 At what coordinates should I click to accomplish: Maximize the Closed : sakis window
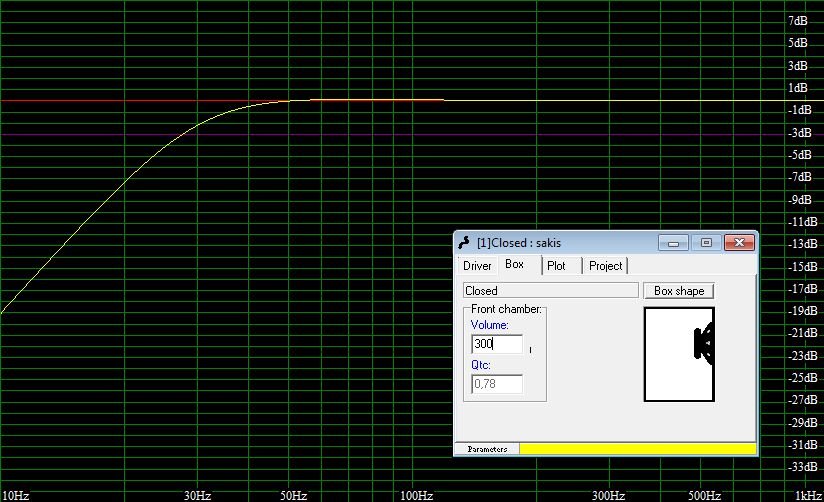706,243
